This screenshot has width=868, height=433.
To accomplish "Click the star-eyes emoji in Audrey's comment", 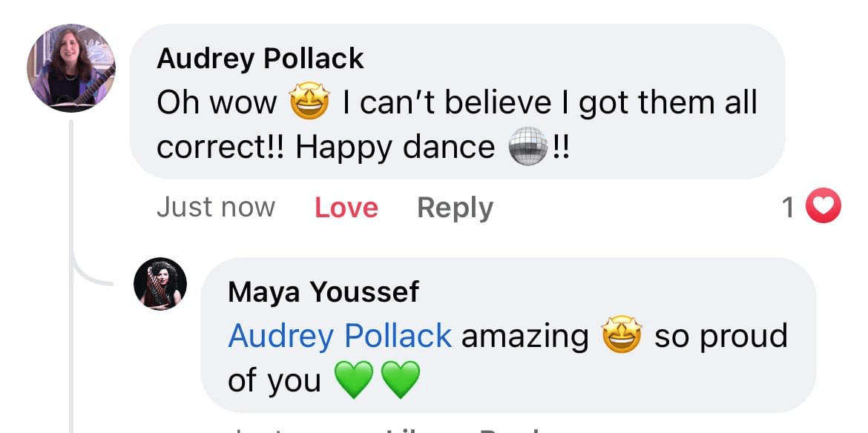I will click(310, 103).
